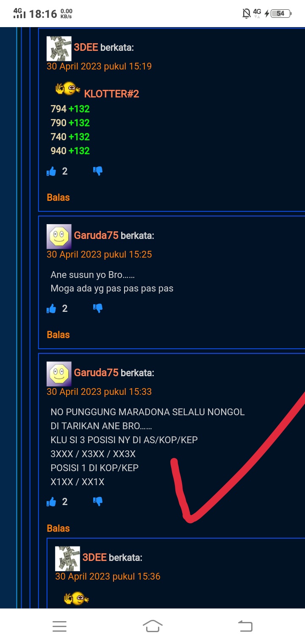Click Balas under Garuda75's 15:33 comment
The width and height of the screenshot is (305, 644).
[x=58, y=528]
